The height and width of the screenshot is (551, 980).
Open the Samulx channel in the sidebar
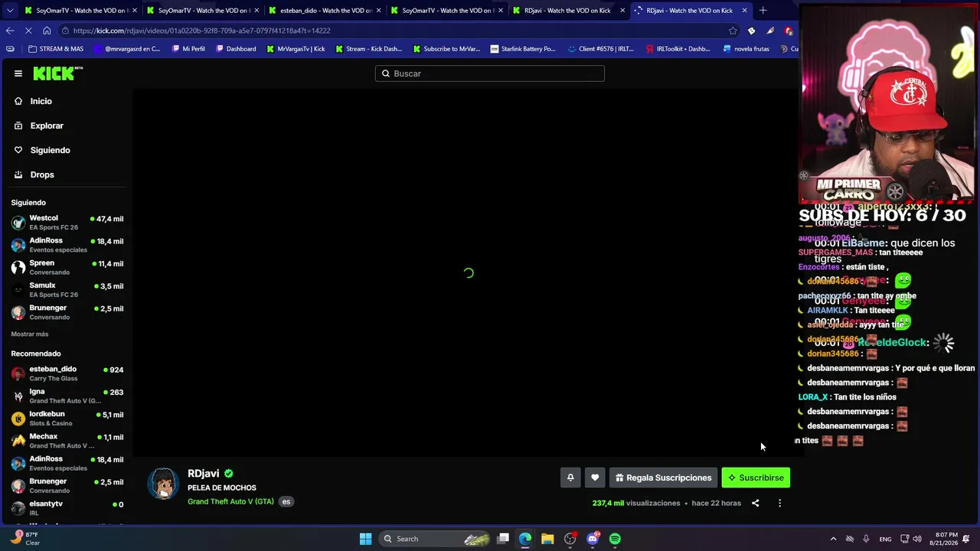pyautogui.click(x=67, y=290)
